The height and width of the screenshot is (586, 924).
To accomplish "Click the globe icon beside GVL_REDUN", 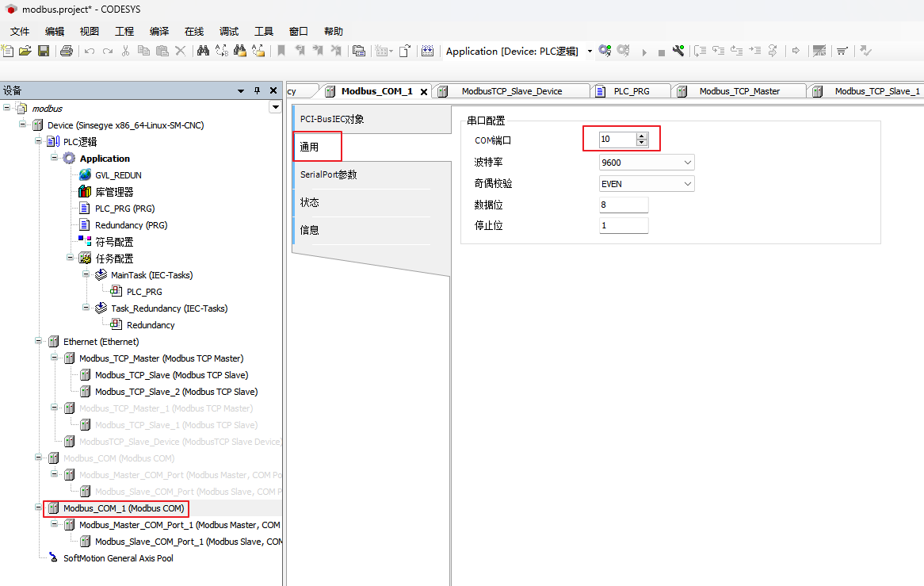I will 85,174.
